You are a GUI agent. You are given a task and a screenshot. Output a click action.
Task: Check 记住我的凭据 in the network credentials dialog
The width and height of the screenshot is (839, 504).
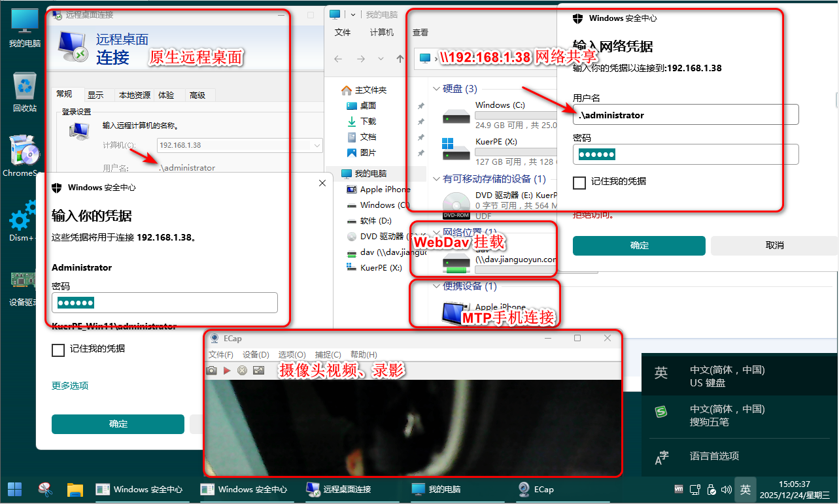[x=579, y=182]
